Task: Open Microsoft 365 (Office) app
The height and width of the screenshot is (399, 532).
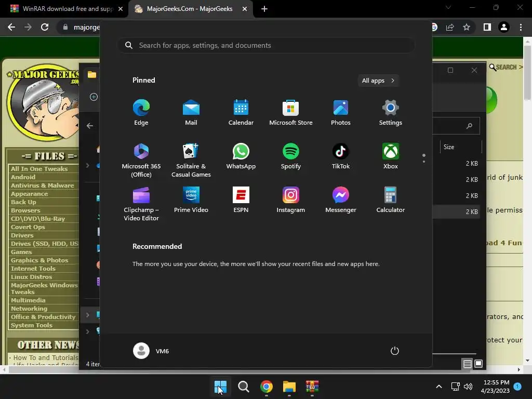Action: point(141,160)
